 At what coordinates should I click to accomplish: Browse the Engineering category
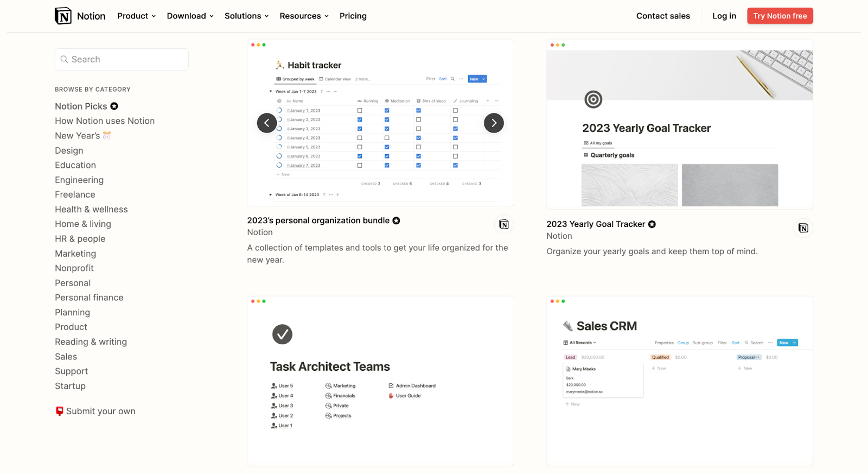79,180
